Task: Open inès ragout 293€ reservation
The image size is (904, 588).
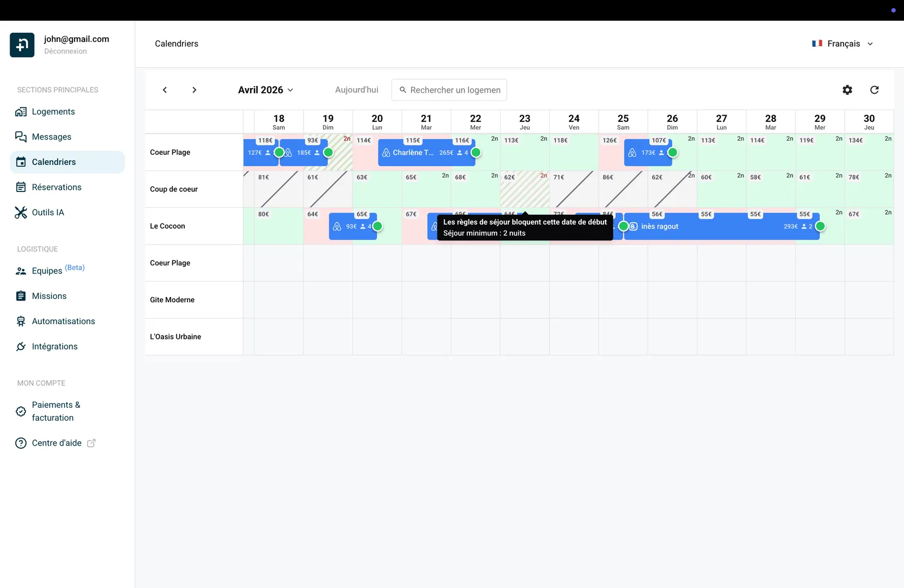Action: pyautogui.click(x=722, y=227)
